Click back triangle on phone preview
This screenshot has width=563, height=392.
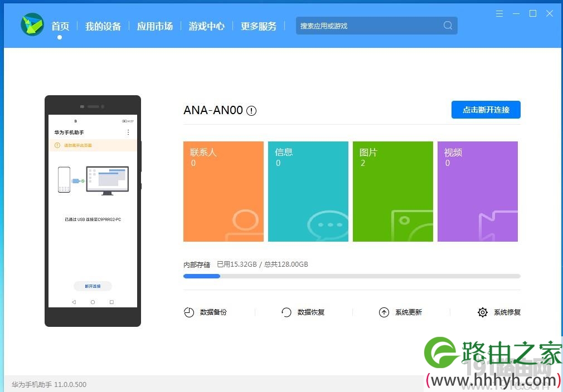74,302
